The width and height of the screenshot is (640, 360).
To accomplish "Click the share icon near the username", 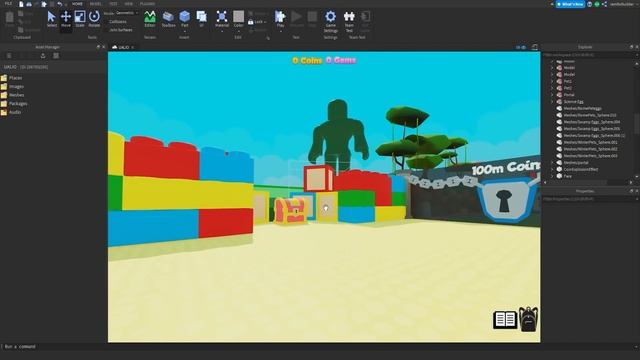I will point(604,4).
